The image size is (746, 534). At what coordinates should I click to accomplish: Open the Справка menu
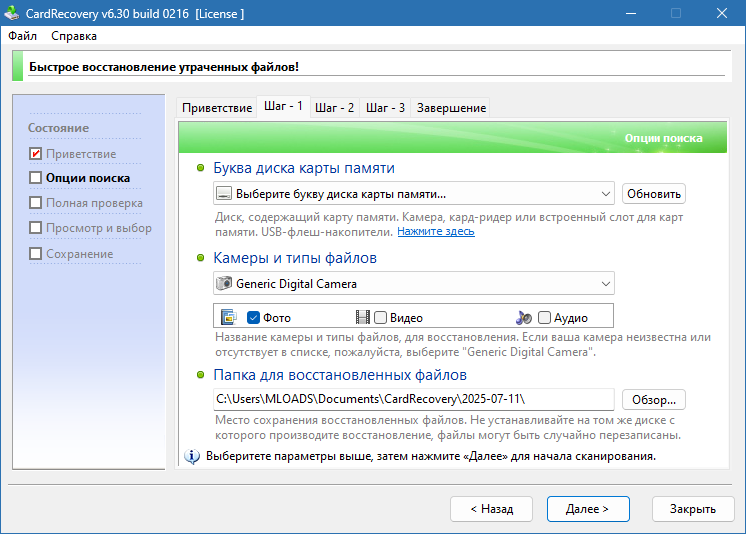[74, 36]
